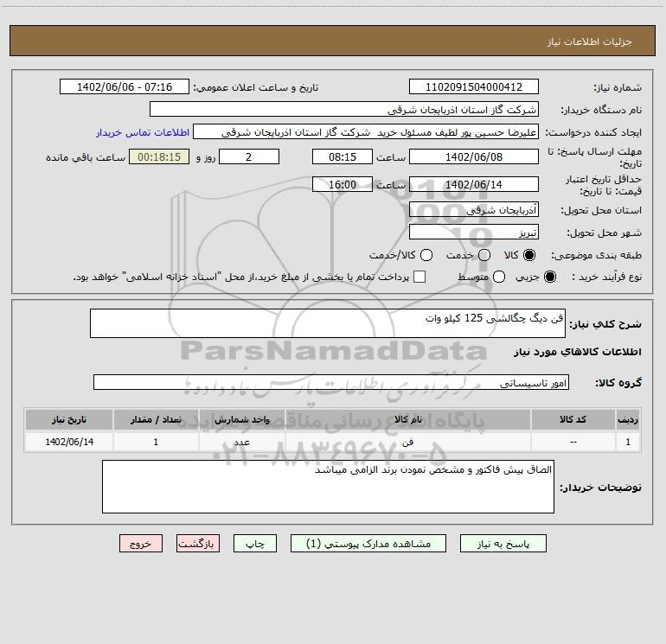666x644 pixels.
Task: Click the بازگشت back button
Action: pyautogui.click(x=198, y=544)
